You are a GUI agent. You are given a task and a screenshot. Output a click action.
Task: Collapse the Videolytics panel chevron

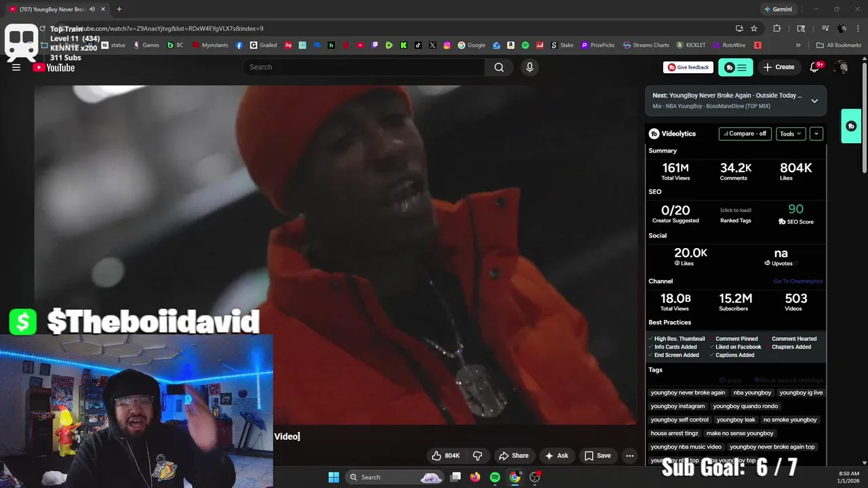816,134
